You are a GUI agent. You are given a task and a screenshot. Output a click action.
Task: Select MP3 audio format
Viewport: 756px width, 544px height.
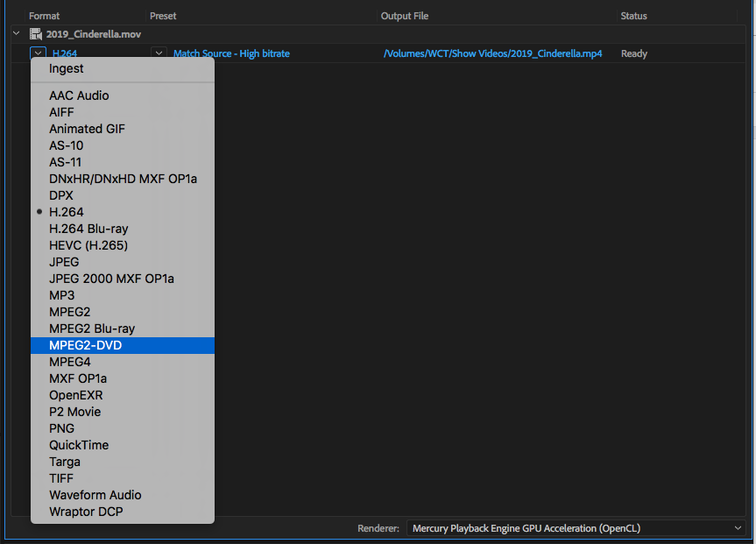tap(61, 295)
